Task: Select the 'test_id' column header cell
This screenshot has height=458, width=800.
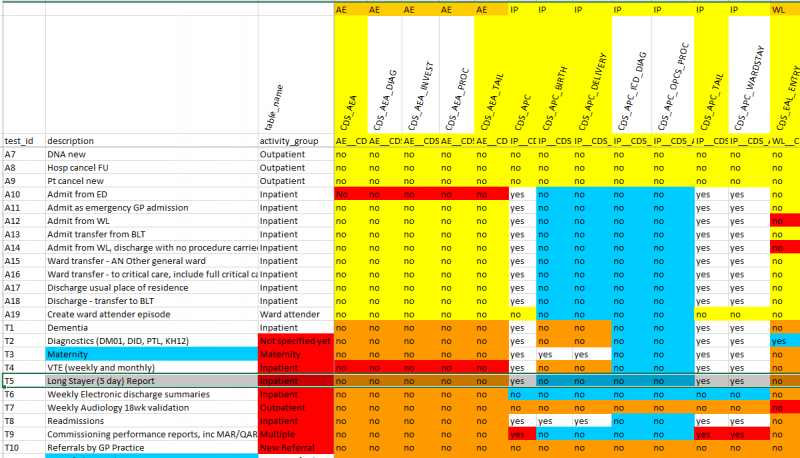Action: click(22, 141)
